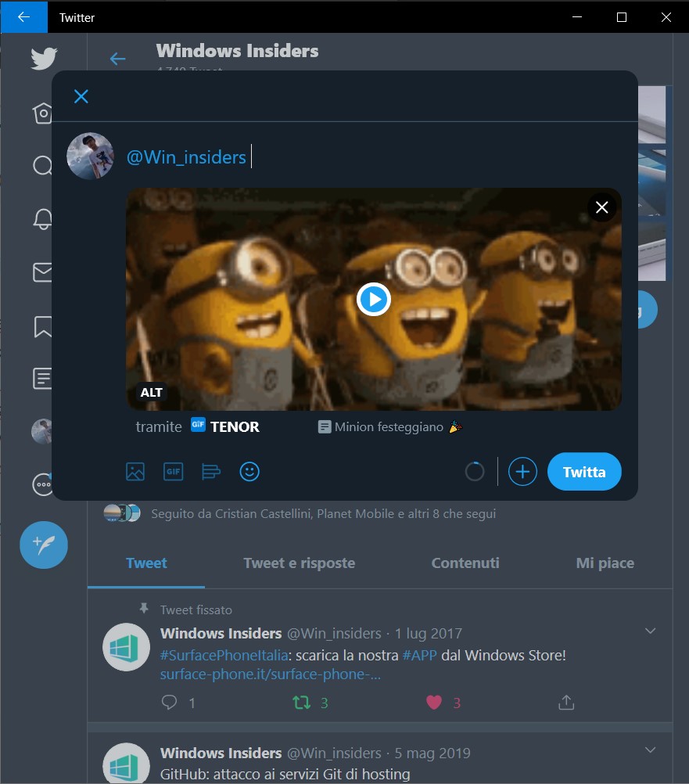Go back from Windows Insiders profile
The image size is (689, 784).
[117, 59]
